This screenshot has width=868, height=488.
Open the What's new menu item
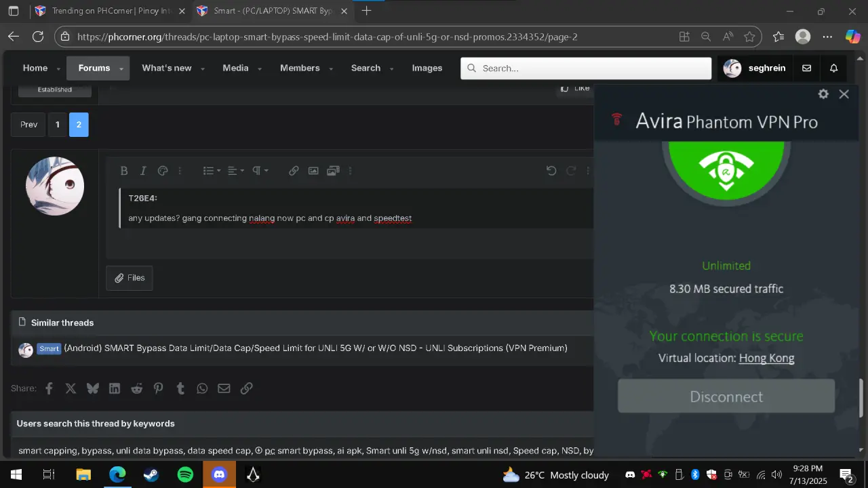coord(167,68)
